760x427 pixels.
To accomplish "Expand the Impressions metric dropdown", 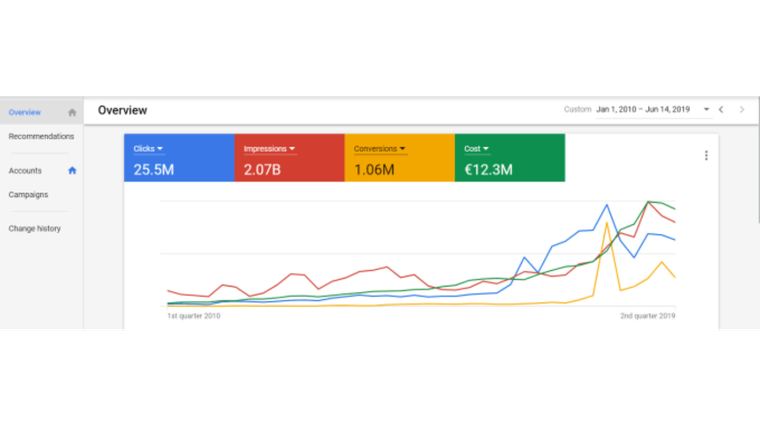I will coord(292,149).
